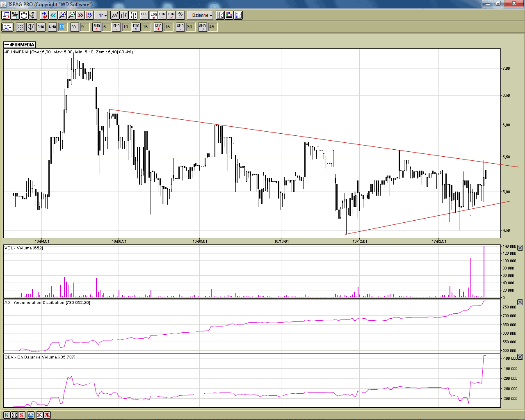The height and width of the screenshot is (420, 525).
Task: Toggle the BOL Bollinger bands indicator
Action: pyautogui.click(x=74, y=27)
